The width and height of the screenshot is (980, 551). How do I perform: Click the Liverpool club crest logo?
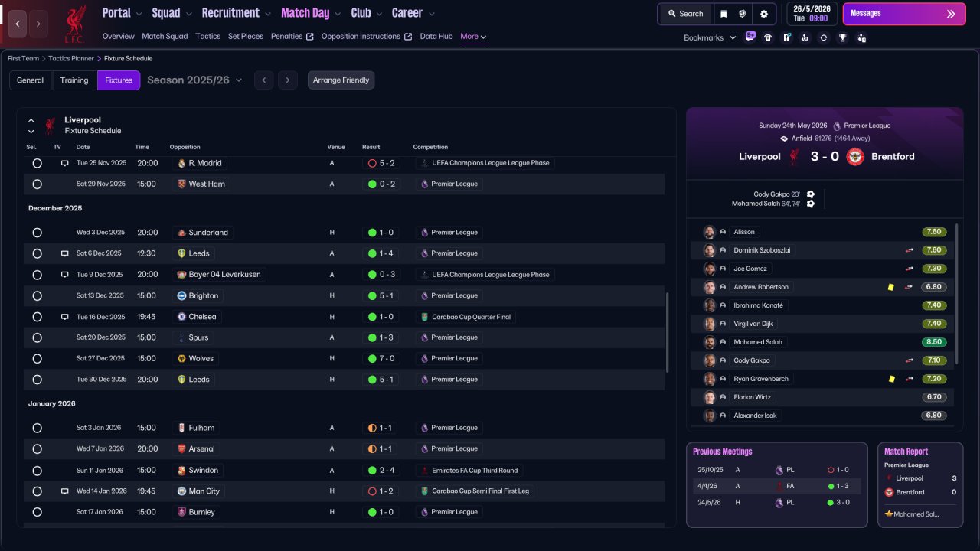pos(74,24)
